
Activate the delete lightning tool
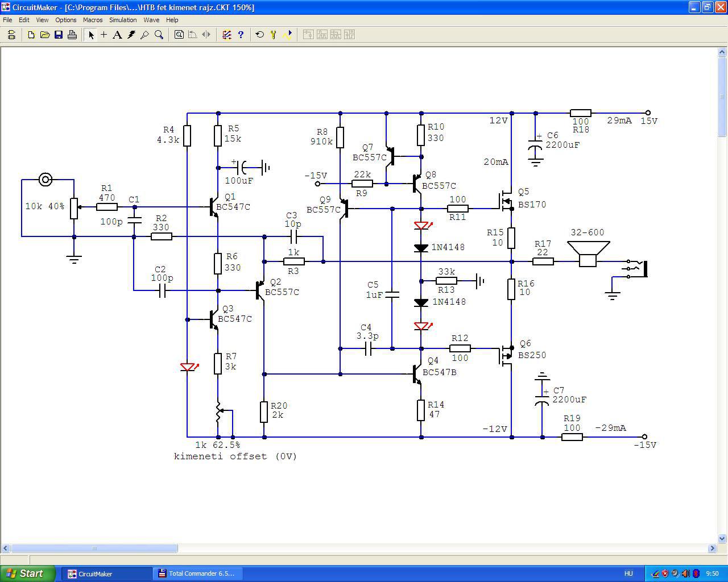pos(131,35)
